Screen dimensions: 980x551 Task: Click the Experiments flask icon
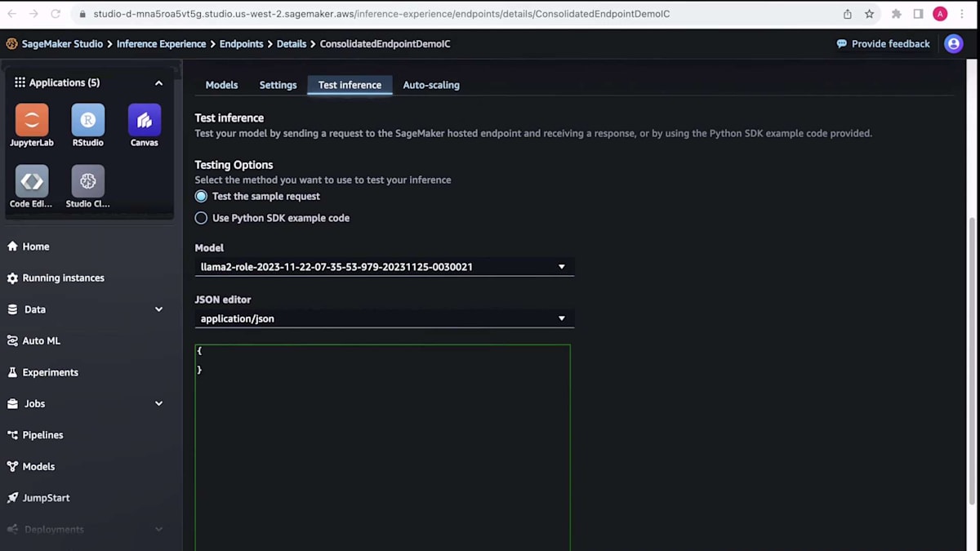pyautogui.click(x=12, y=372)
